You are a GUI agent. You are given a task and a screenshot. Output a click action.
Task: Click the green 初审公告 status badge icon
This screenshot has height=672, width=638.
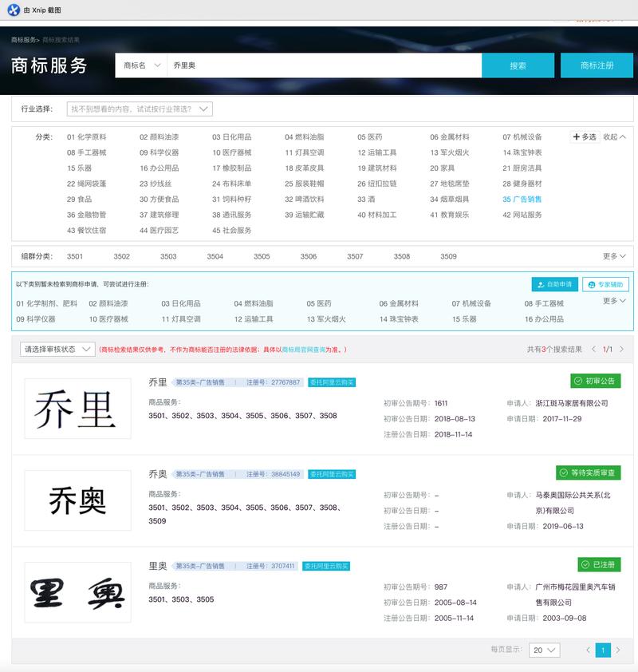click(578, 381)
